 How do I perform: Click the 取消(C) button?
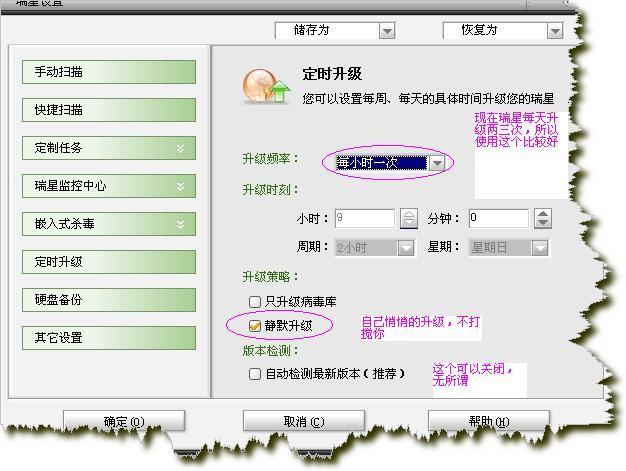pos(304,421)
